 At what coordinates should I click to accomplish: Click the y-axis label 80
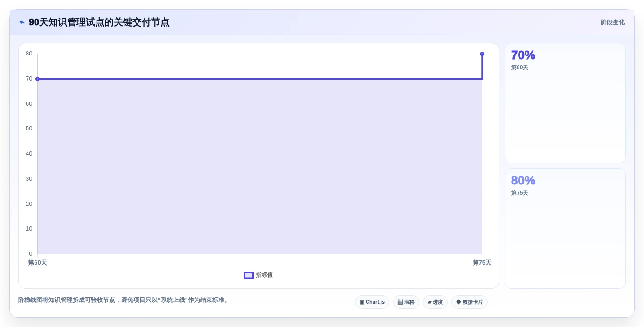click(x=29, y=54)
